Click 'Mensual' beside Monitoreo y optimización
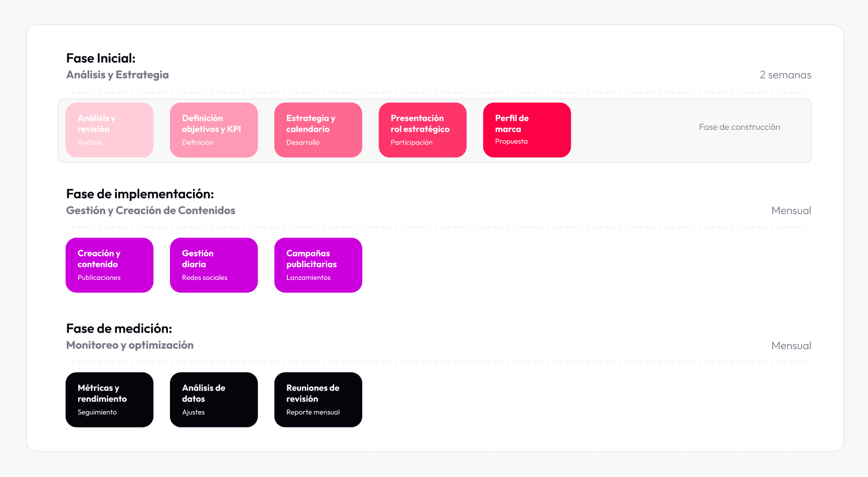 [x=791, y=346]
